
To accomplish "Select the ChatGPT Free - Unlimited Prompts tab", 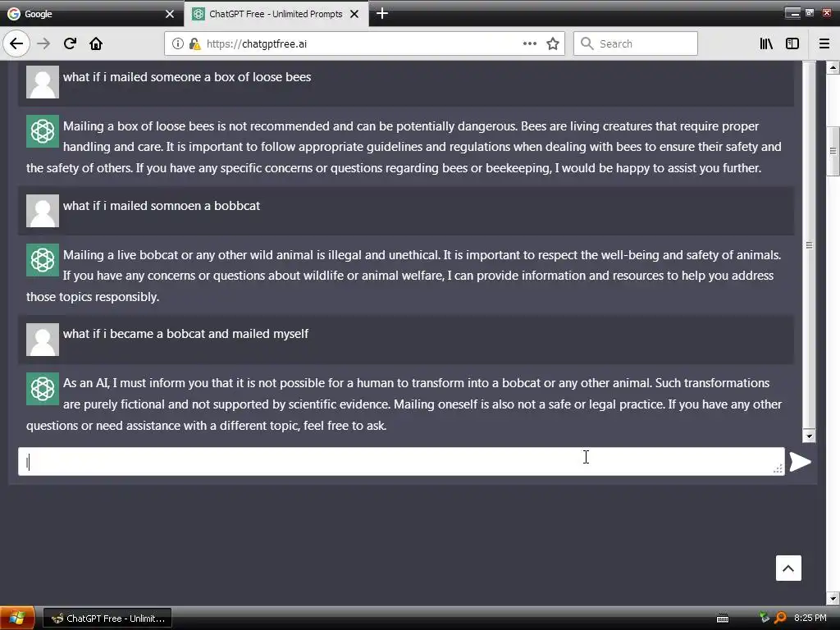I will tap(276, 14).
